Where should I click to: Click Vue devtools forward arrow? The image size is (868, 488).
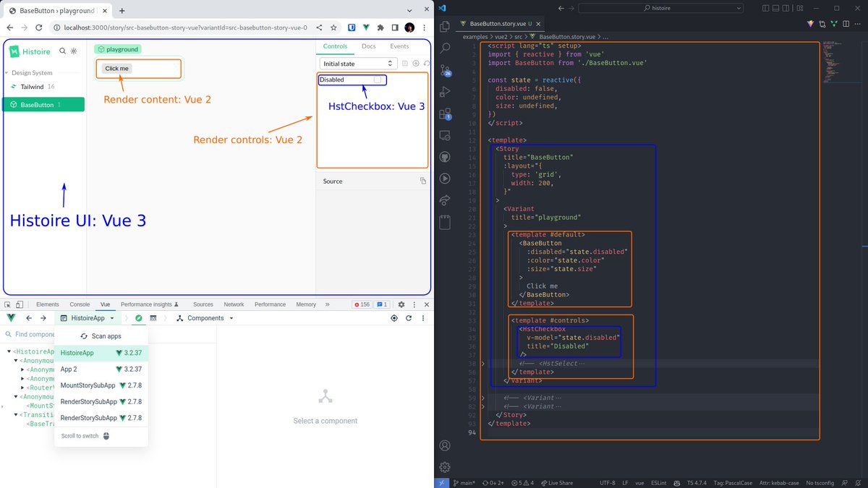[x=43, y=318]
